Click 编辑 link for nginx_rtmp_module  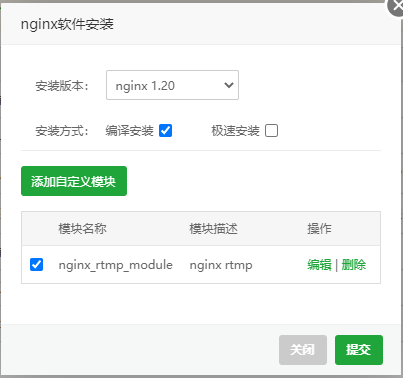tap(319, 265)
